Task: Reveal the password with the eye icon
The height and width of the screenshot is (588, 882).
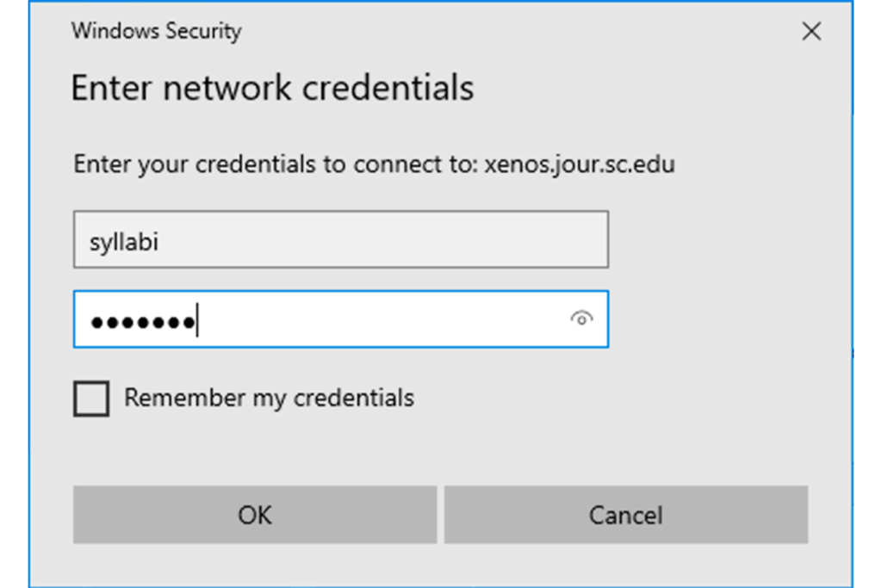Action: (582, 319)
